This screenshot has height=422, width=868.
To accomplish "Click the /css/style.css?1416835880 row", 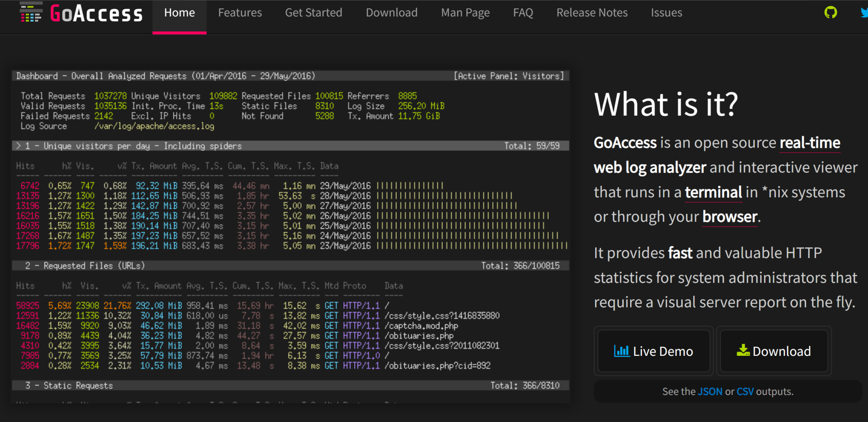I will [x=258, y=316].
